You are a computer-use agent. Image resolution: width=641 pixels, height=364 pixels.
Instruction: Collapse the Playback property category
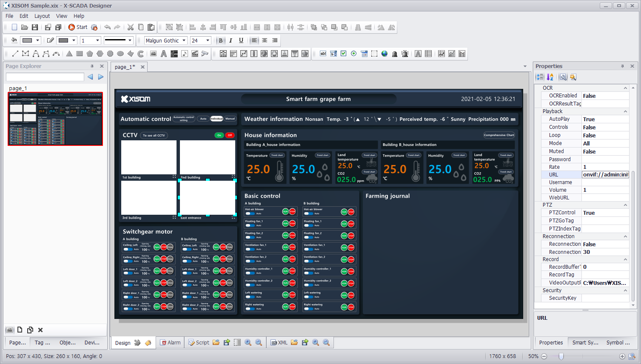625,111
